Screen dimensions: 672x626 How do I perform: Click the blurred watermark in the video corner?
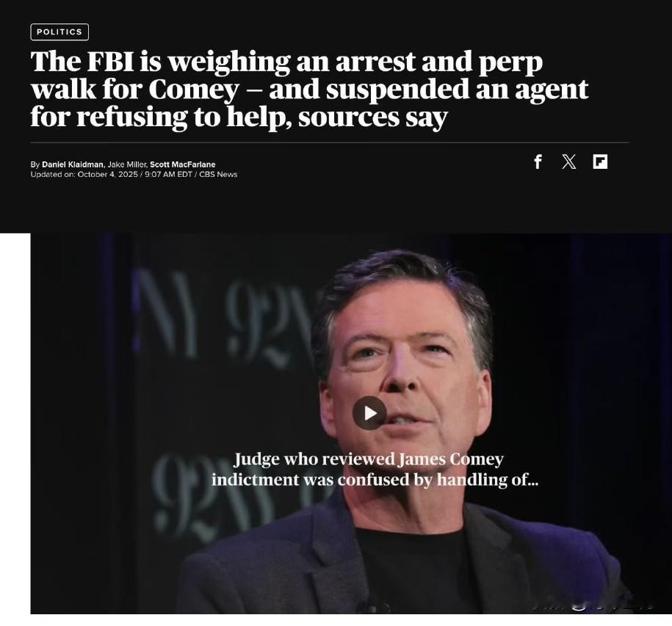[x=591, y=605]
